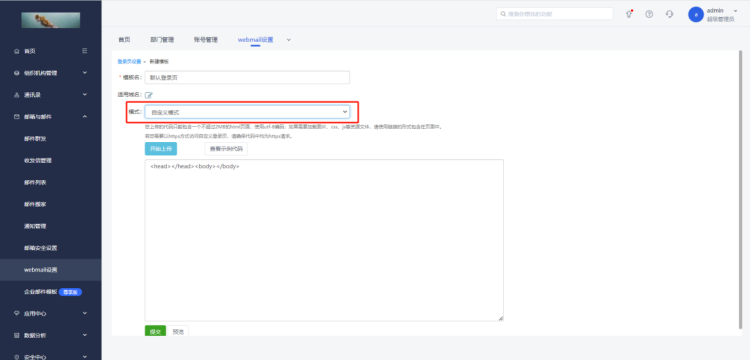Expand the 组织机构管理 sidebar chevron
The width and height of the screenshot is (751, 361).
85,73
